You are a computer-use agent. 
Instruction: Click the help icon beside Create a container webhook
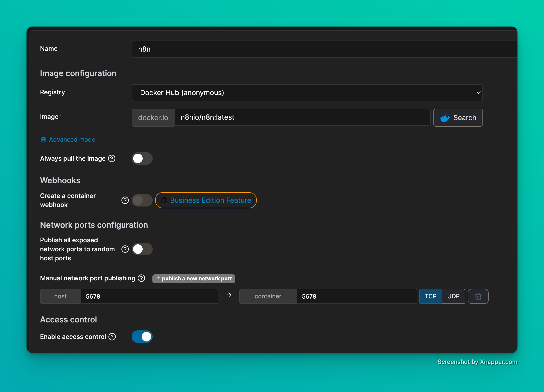click(125, 200)
